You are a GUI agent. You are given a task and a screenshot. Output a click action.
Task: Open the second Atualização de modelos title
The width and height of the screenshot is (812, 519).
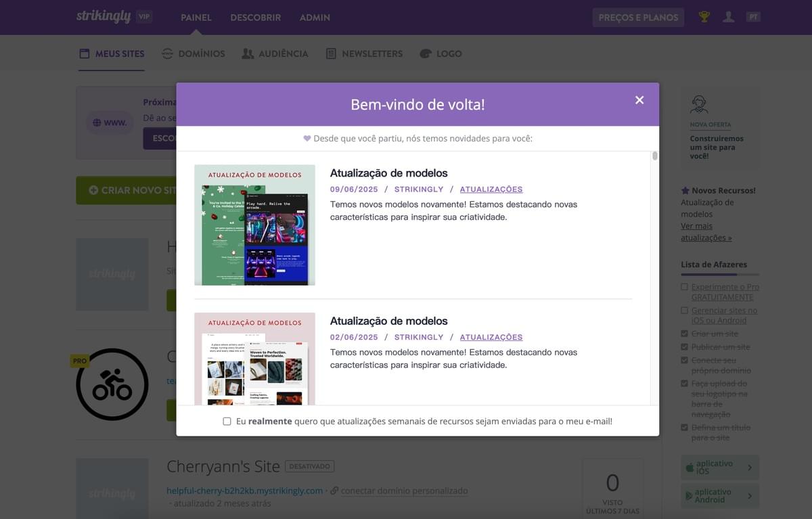389,321
